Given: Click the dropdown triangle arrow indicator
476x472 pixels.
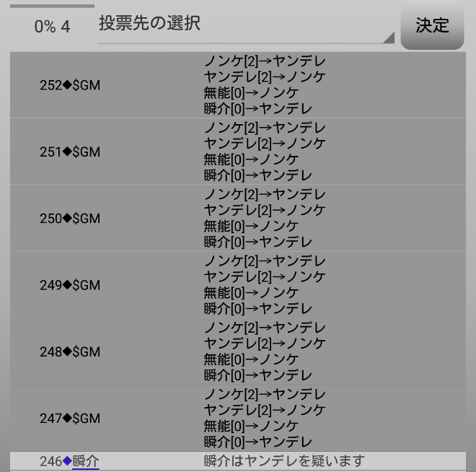Looking at the screenshot, I should click(x=389, y=38).
